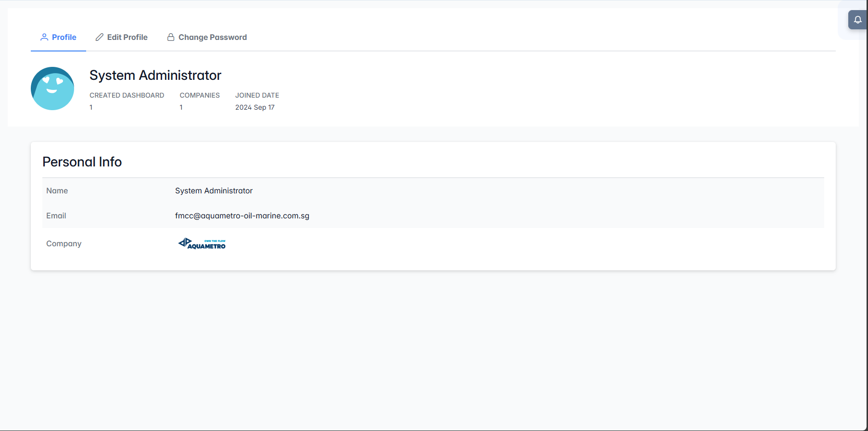
Task: Click the Email field label
Action: pos(56,216)
